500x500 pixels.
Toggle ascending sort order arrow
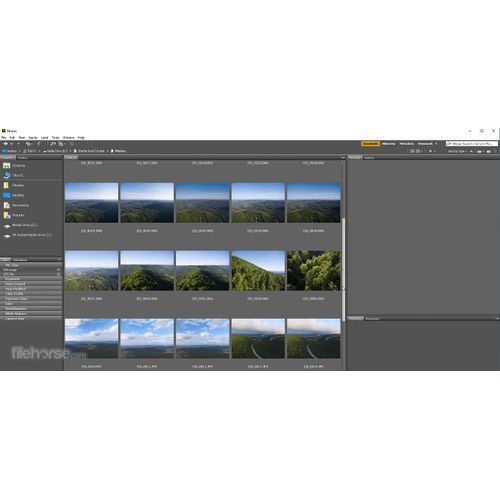471,151
